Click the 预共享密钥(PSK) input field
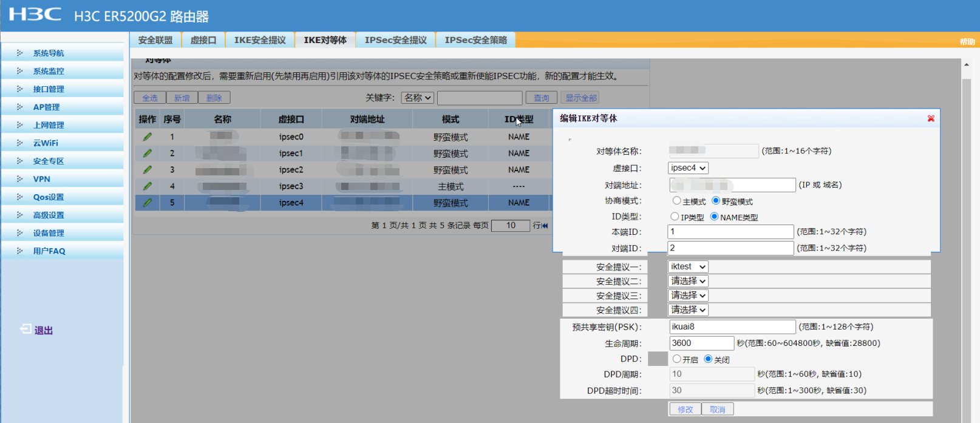 pos(733,327)
